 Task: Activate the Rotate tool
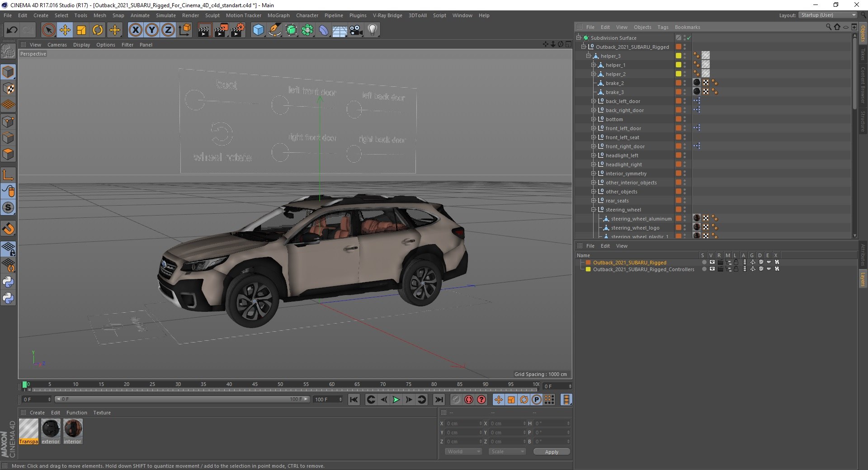pos(98,30)
